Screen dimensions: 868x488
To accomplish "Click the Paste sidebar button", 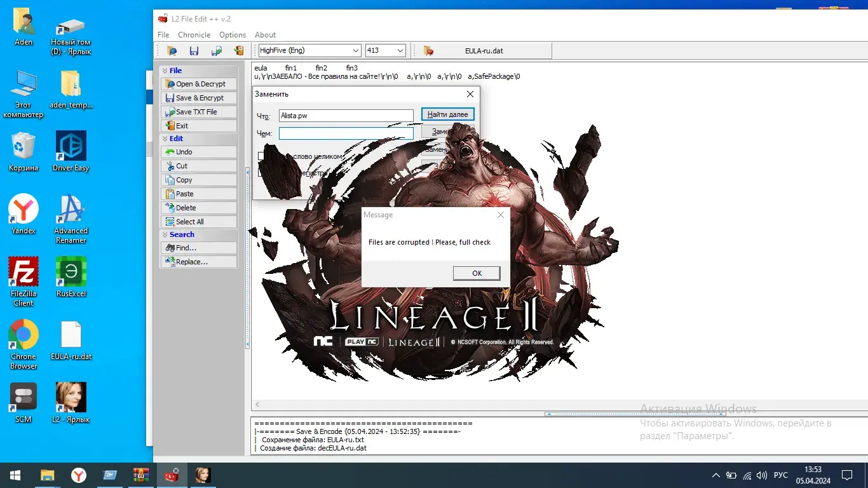I will coord(199,194).
